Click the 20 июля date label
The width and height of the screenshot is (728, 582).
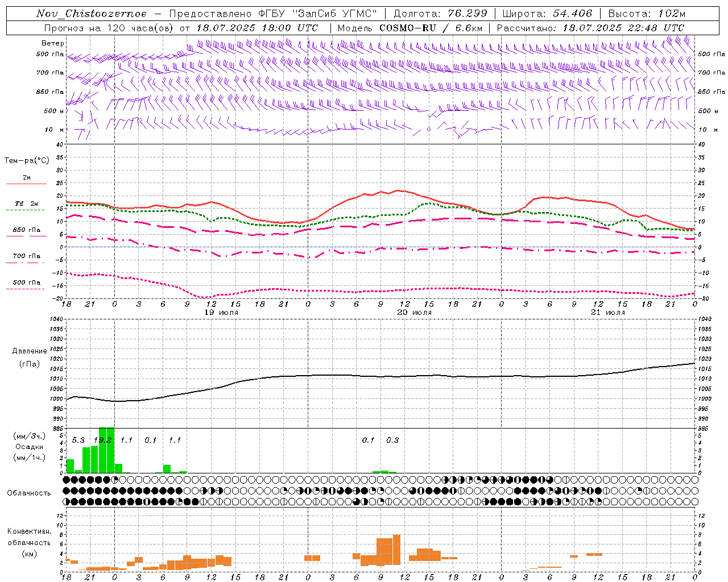click(x=415, y=313)
